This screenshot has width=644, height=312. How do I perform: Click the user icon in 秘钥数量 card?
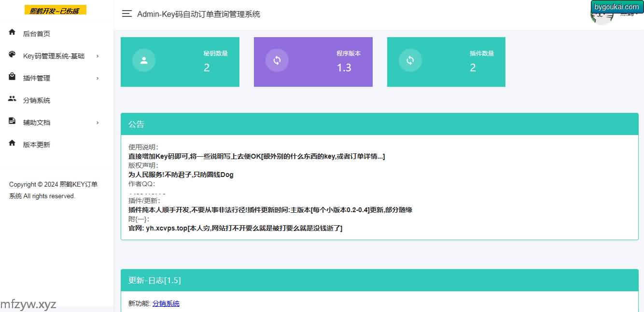143,61
